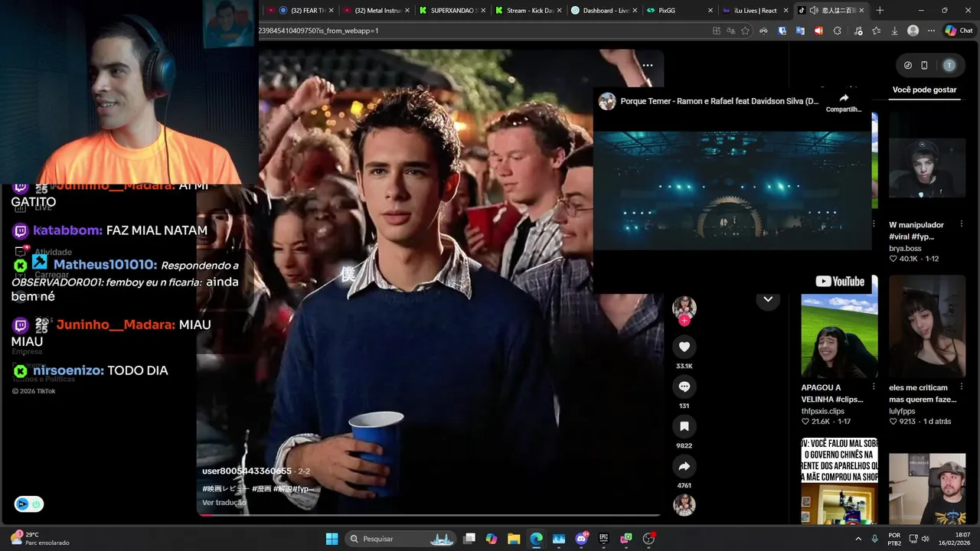Open Epic Games launcher from the taskbar
Viewport: 980px width, 551px height.
[x=603, y=539]
